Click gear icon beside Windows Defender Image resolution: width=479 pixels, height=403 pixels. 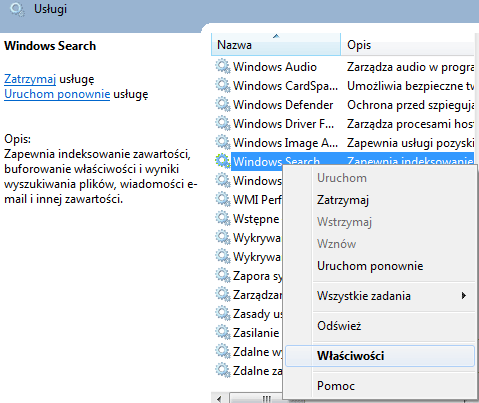pos(222,104)
